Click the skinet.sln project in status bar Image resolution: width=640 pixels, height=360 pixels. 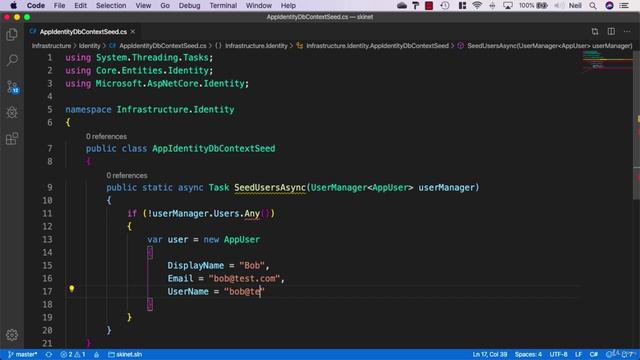(x=125, y=354)
